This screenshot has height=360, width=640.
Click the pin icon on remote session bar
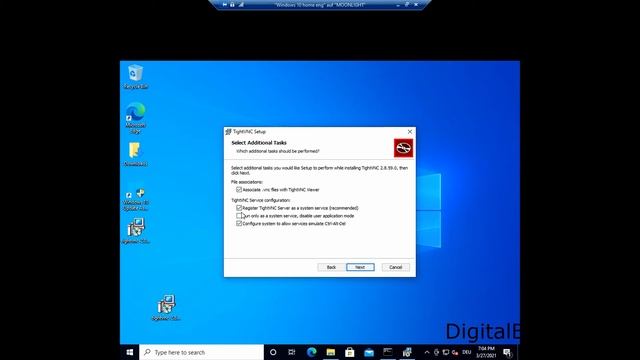[x=224, y=4]
